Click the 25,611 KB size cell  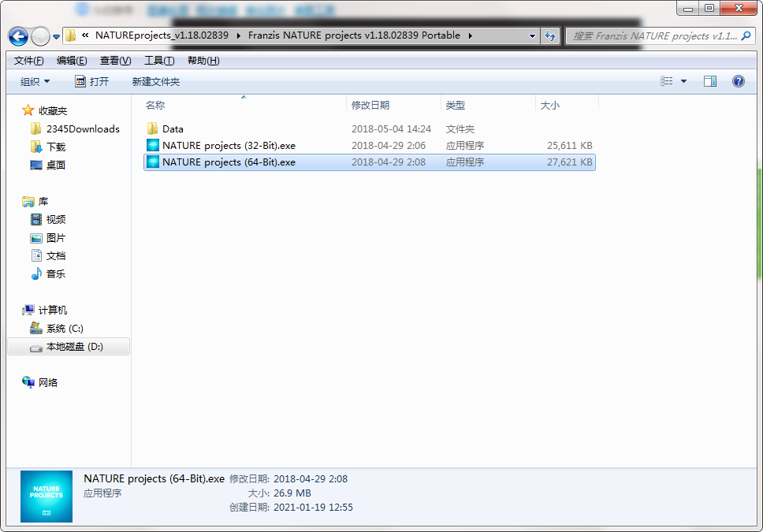click(569, 146)
